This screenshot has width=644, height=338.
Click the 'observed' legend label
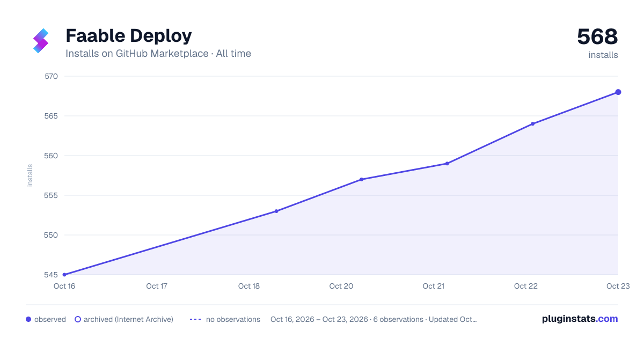(50, 319)
